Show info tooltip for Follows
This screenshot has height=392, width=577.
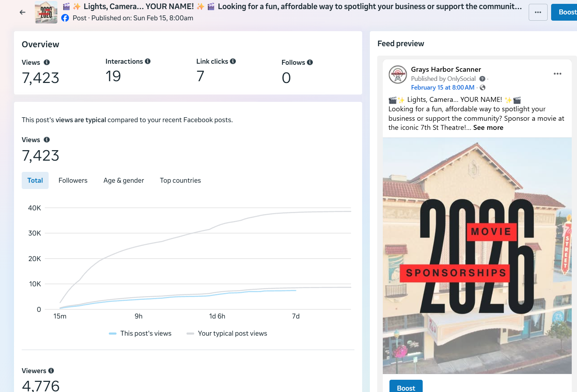point(310,62)
